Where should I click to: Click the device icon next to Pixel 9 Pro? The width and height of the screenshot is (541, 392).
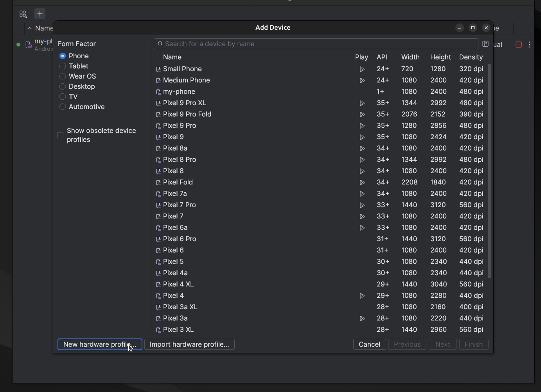[159, 126]
